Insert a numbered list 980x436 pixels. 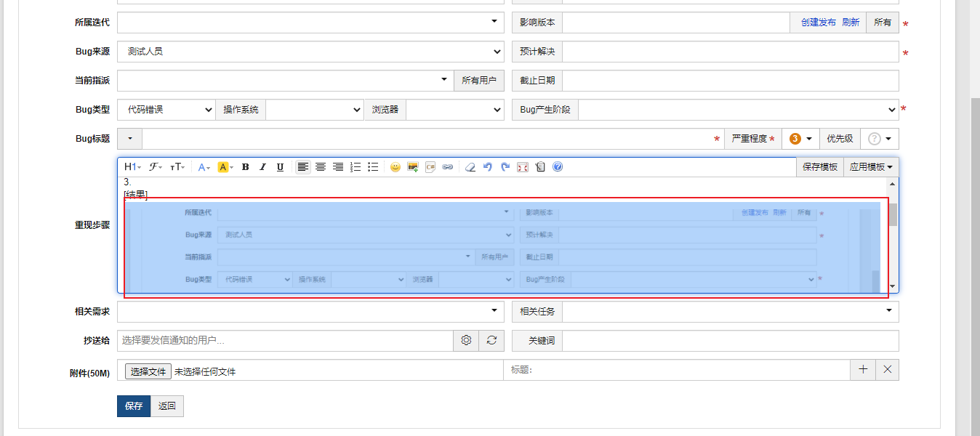[356, 167]
